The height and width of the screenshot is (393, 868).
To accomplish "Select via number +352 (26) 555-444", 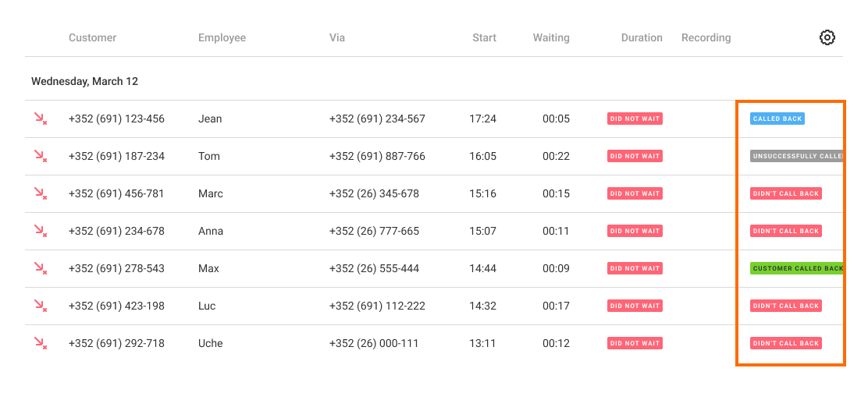I will pyautogui.click(x=374, y=268).
